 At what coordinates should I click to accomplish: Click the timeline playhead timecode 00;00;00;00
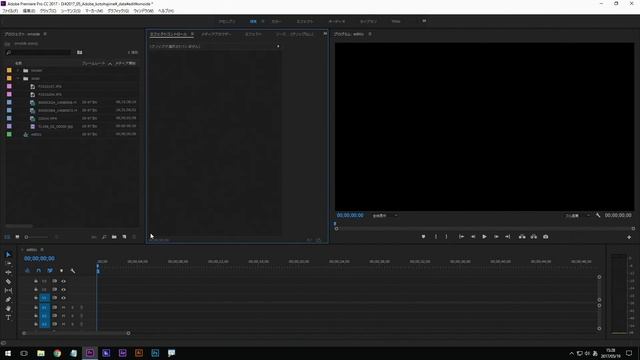pyautogui.click(x=39, y=258)
